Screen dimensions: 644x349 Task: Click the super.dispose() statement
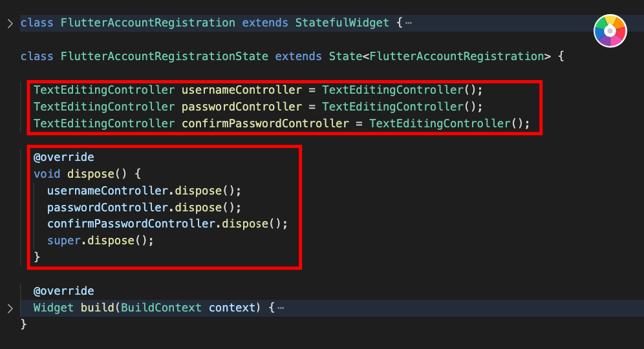(100, 240)
